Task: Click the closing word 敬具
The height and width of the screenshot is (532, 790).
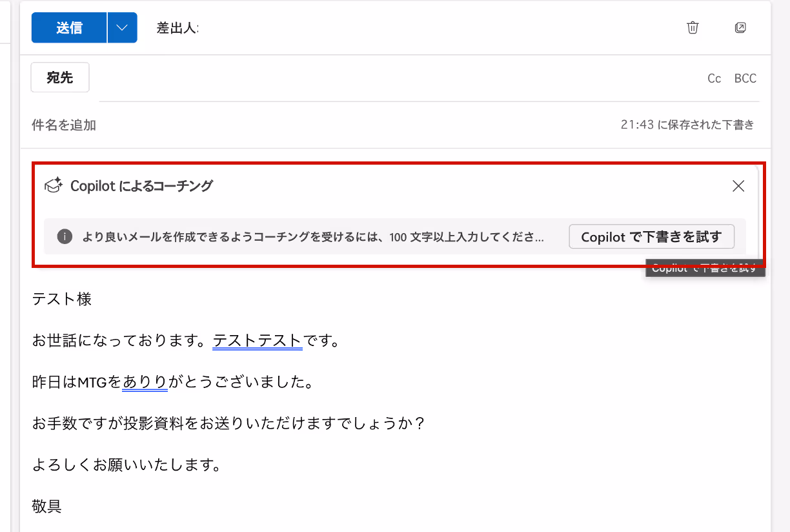Action: (46, 506)
